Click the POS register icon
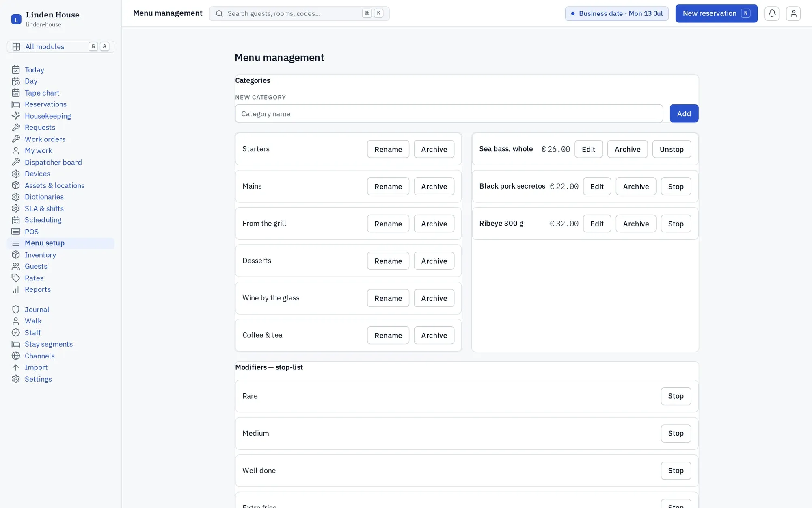 [x=16, y=232]
